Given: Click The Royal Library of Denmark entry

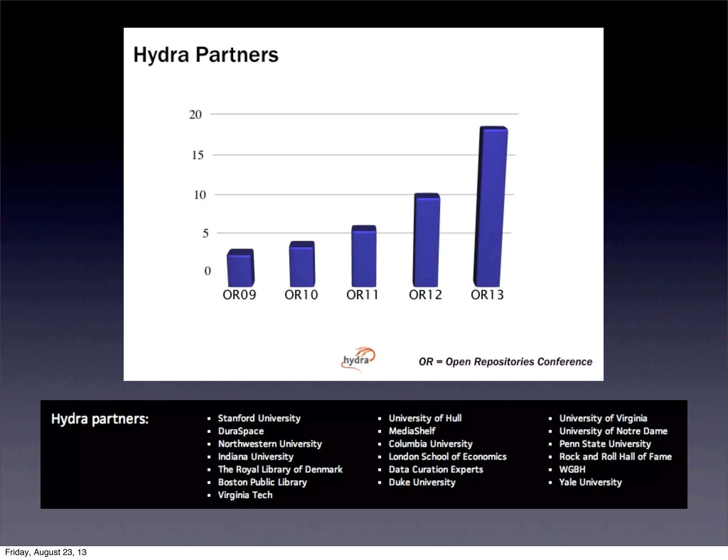Looking at the screenshot, I should [280, 469].
